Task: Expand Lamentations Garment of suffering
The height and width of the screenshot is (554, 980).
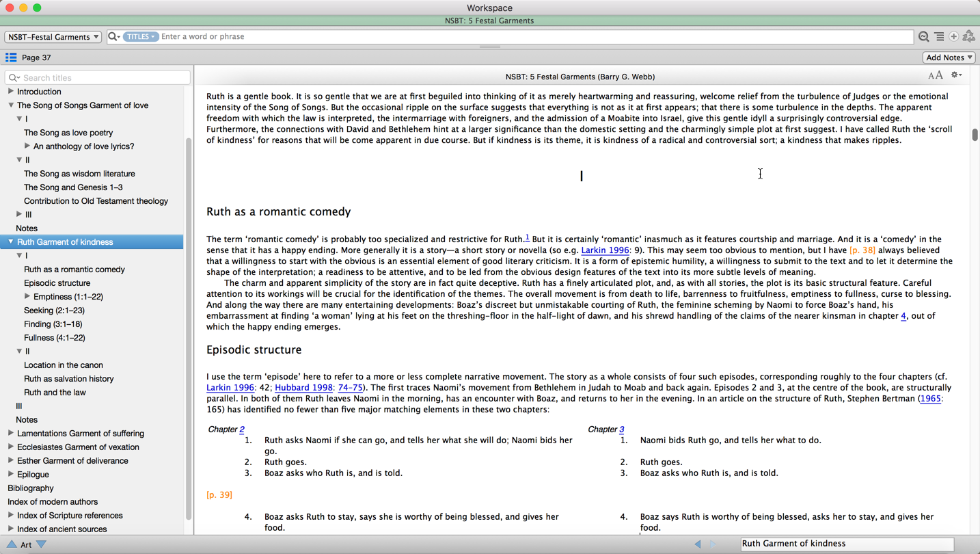Action: [x=10, y=433]
